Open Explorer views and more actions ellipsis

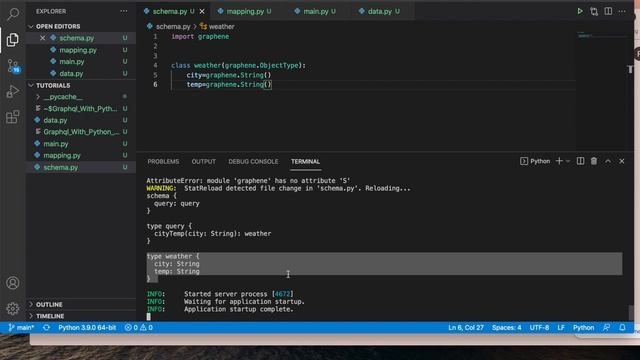click(124, 11)
